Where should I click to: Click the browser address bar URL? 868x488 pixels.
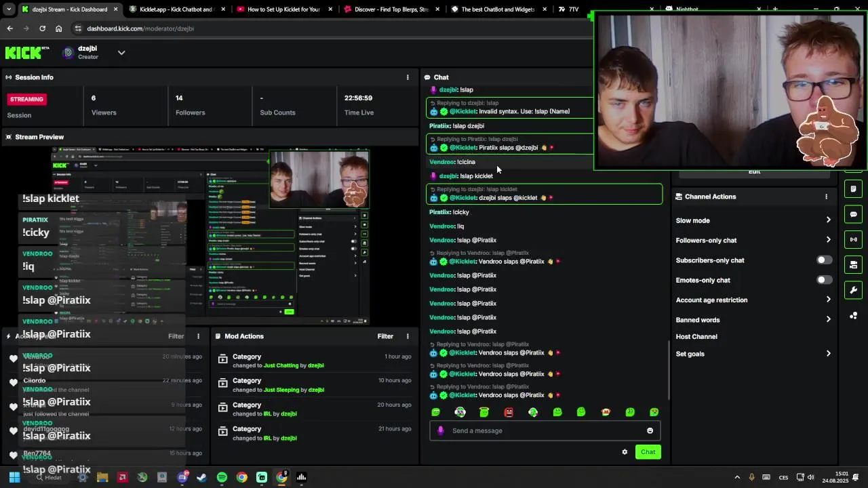(140, 28)
